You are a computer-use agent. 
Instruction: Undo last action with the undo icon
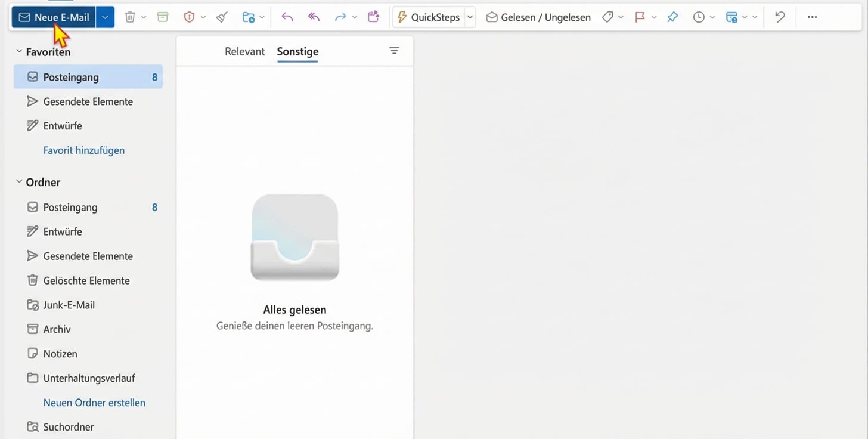779,17
